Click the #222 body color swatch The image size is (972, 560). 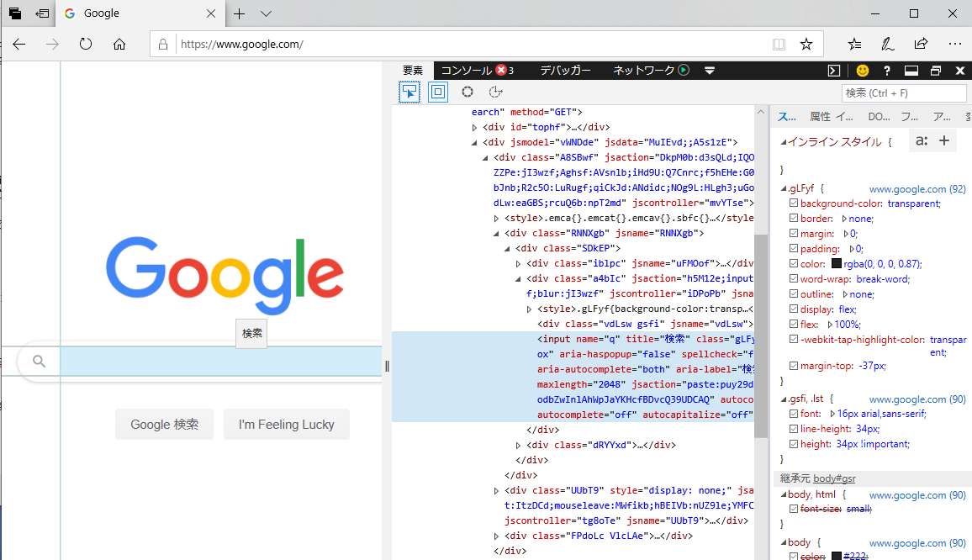pyautogui.click(x=837, y=557)
